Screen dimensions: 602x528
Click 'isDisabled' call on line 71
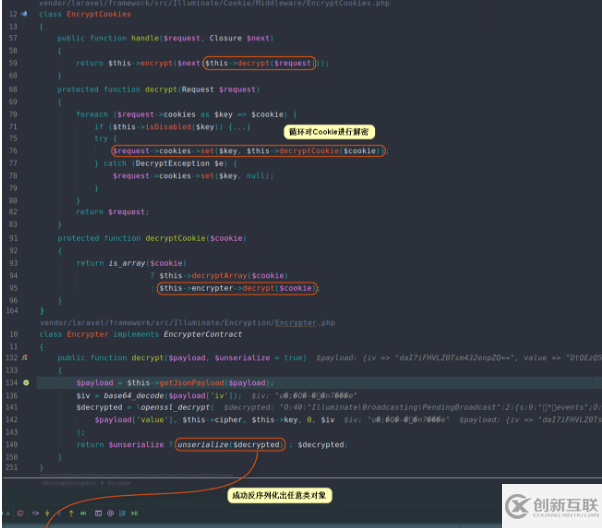coord(168,127)
